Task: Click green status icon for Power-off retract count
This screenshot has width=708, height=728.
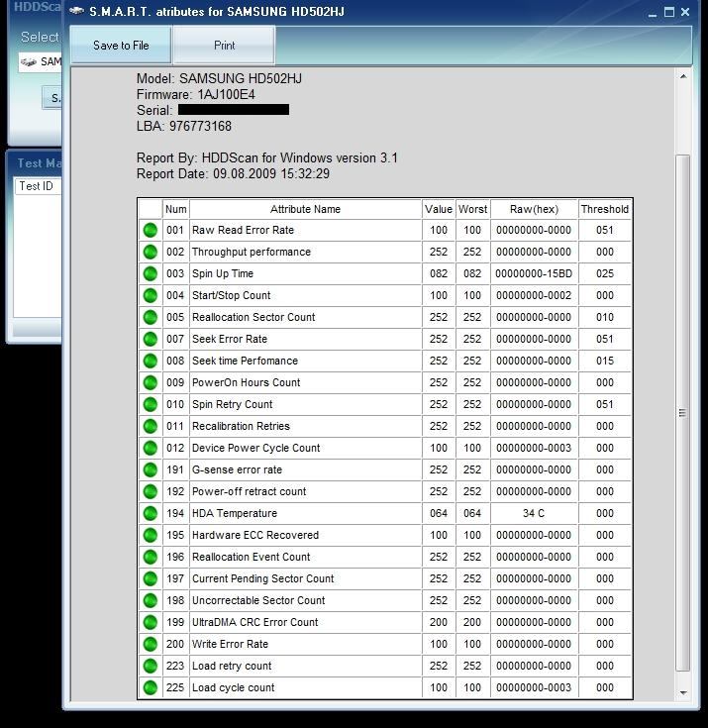Action: pyautogui.click(x=150, y=491)
